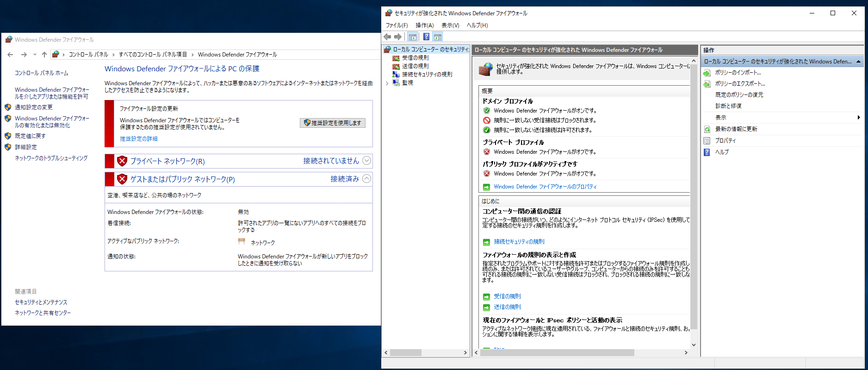The width and height of the screenshot is (868, 370).
Task: Collapse the actions pane section header arrow
Action: click(x=858, y=62)
